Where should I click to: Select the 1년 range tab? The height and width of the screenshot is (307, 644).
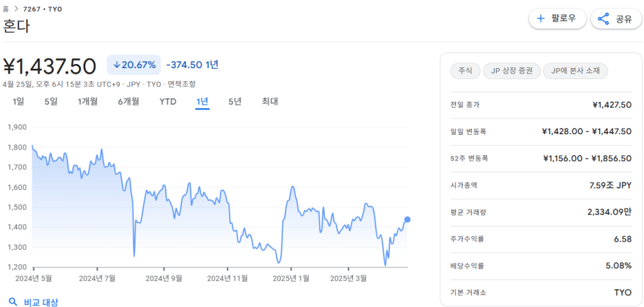pos(202,102)
